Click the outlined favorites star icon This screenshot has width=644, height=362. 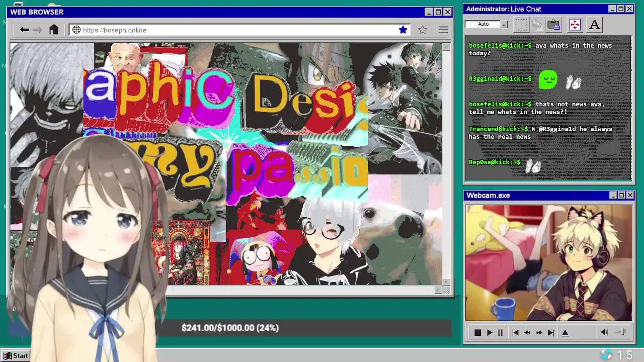pos(423,30)
